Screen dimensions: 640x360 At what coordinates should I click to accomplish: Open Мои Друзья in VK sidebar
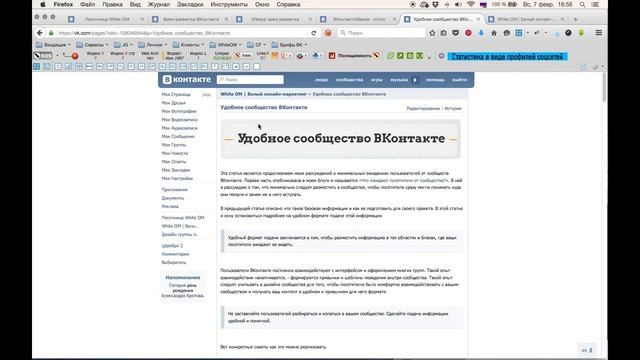coord(173,103)
